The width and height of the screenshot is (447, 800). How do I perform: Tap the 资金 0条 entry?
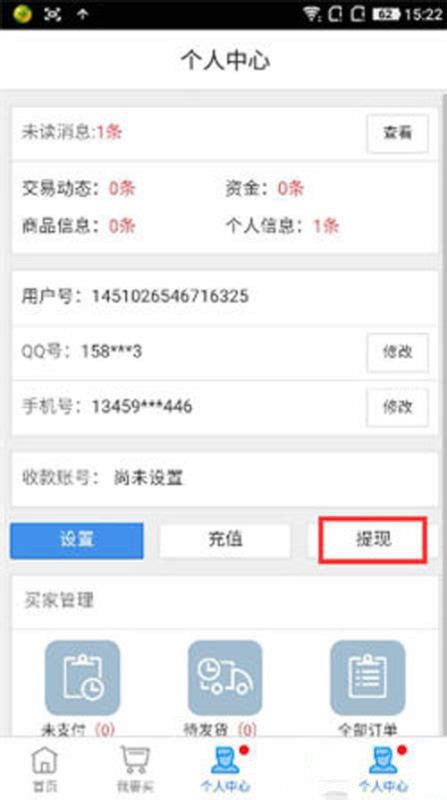[x=265, y=188]
